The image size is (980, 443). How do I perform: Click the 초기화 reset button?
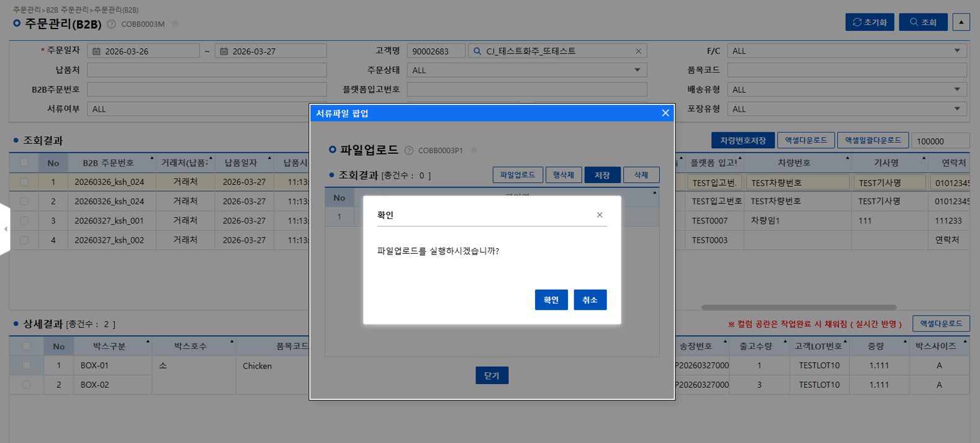(x=870, y=22)
